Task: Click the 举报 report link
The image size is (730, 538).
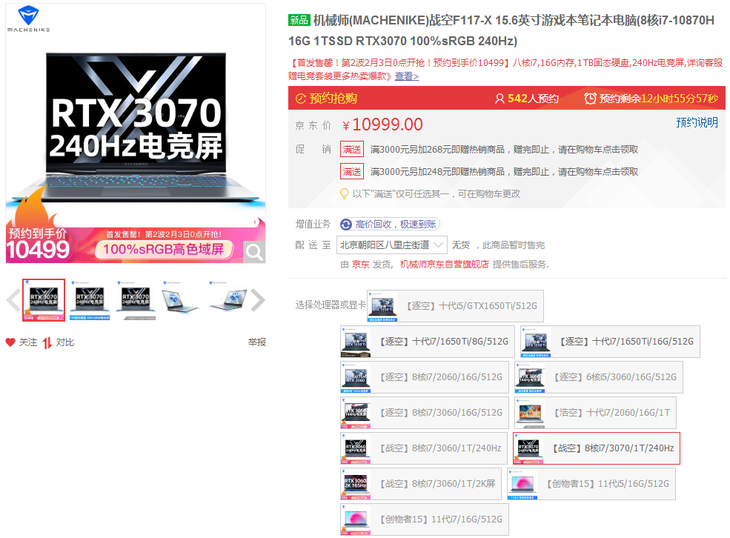Action: coord(257,342)
